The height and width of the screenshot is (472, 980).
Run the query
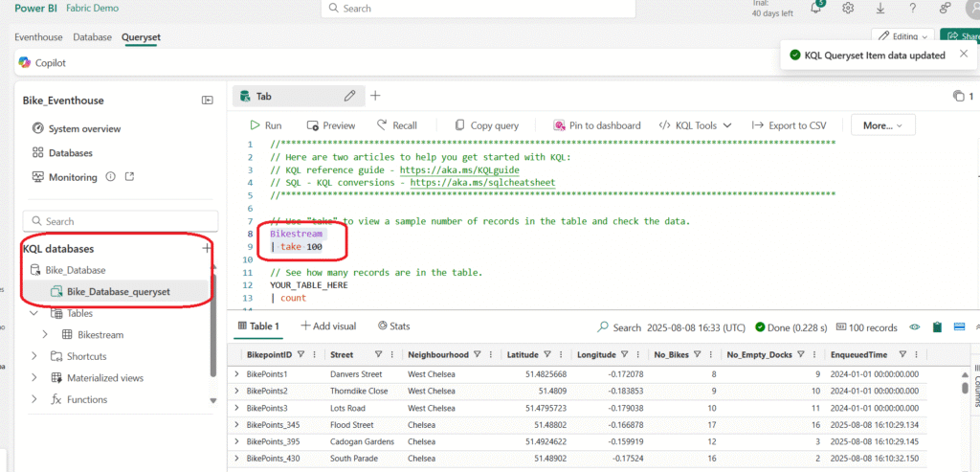click(x=266, y=125)
